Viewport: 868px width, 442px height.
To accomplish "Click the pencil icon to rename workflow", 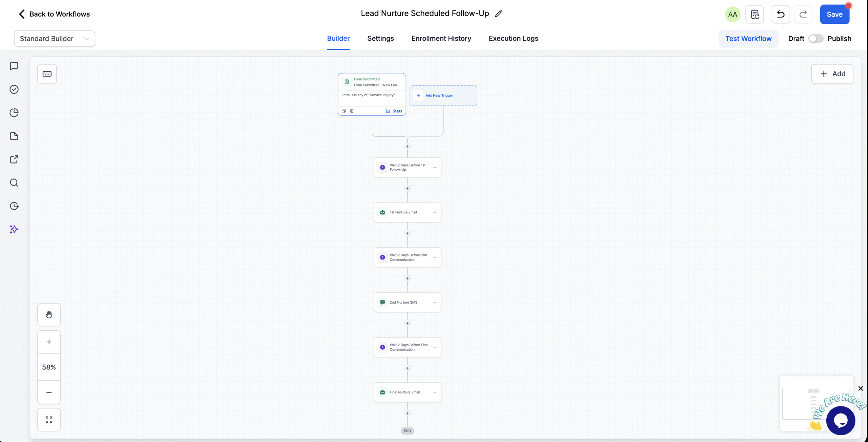I will (498, 14).
